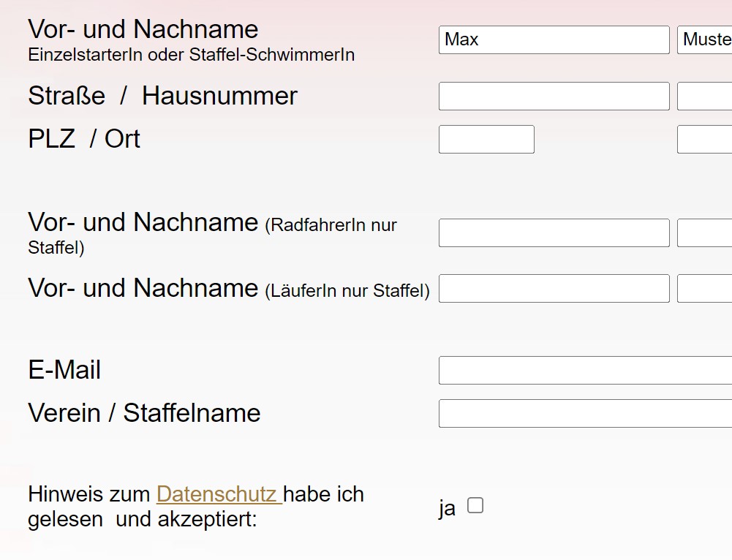Focus the Verein / Staffelname input
Viewport: 732px width, 560px height.
pos(585,414)
